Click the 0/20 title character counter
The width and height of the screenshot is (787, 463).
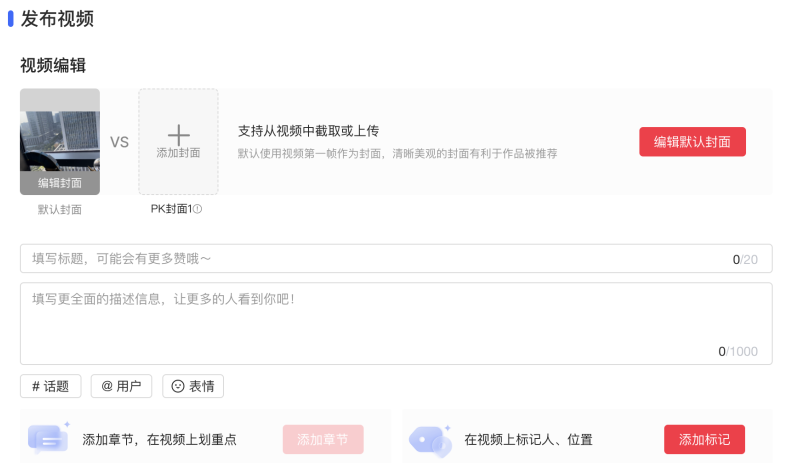[x=745, y=260]
